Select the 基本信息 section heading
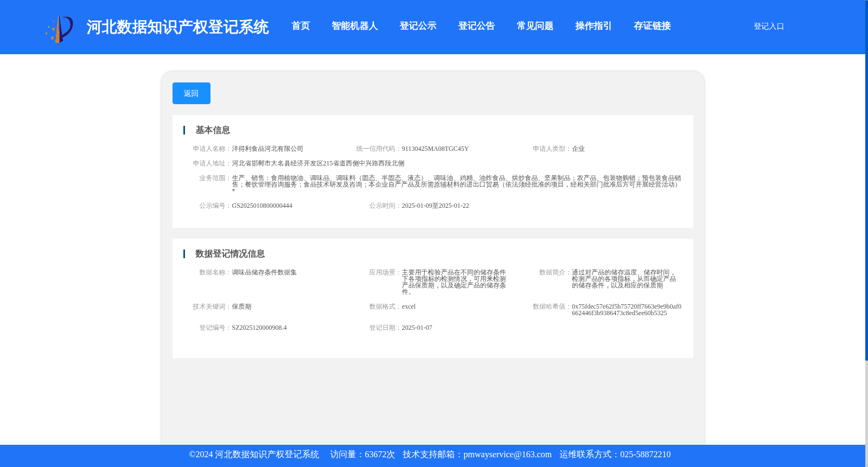 (213, 130)
